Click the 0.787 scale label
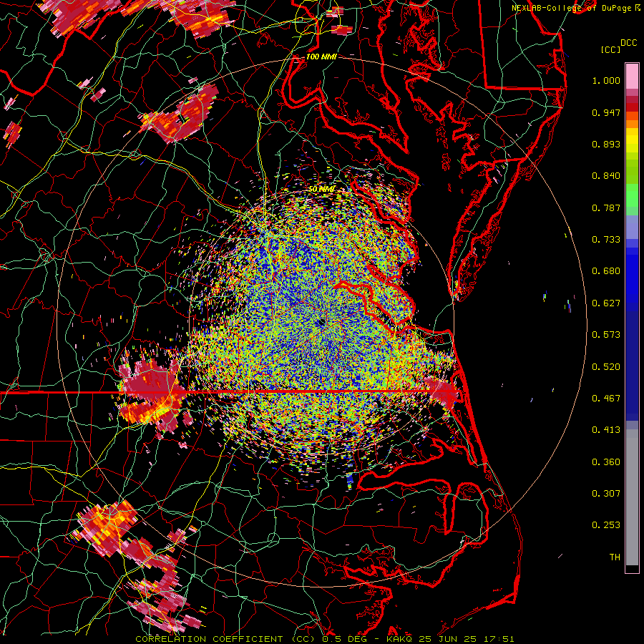The width and height of the screenshot is (644, 644). 606,208
